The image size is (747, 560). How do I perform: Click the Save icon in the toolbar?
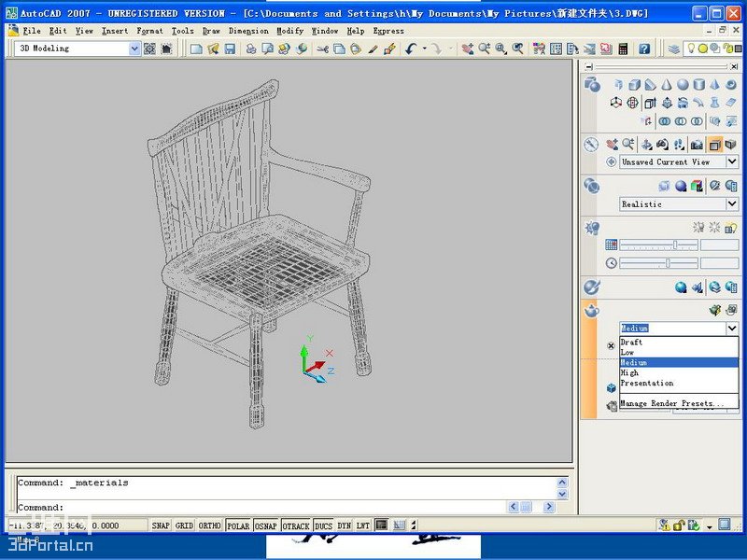pyautogui.click(x=230, y=49)
